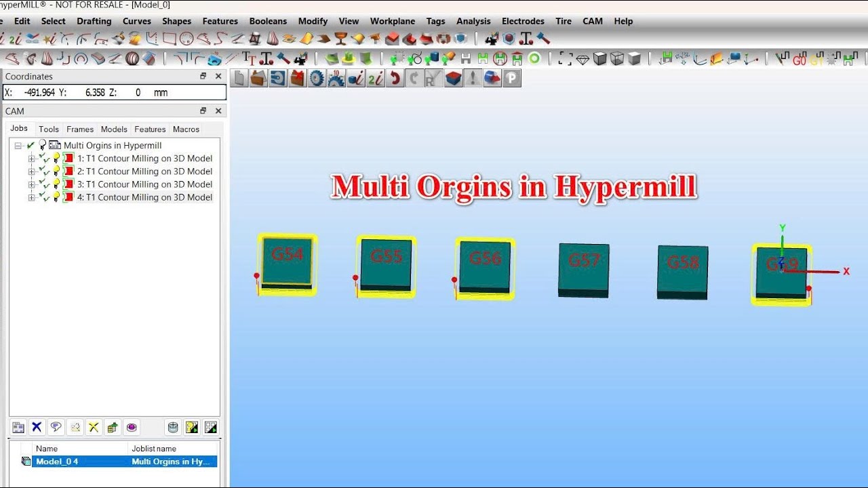868x488 pixels.
Task: Select the G58 block in viewport
Action: click(683, 272)
